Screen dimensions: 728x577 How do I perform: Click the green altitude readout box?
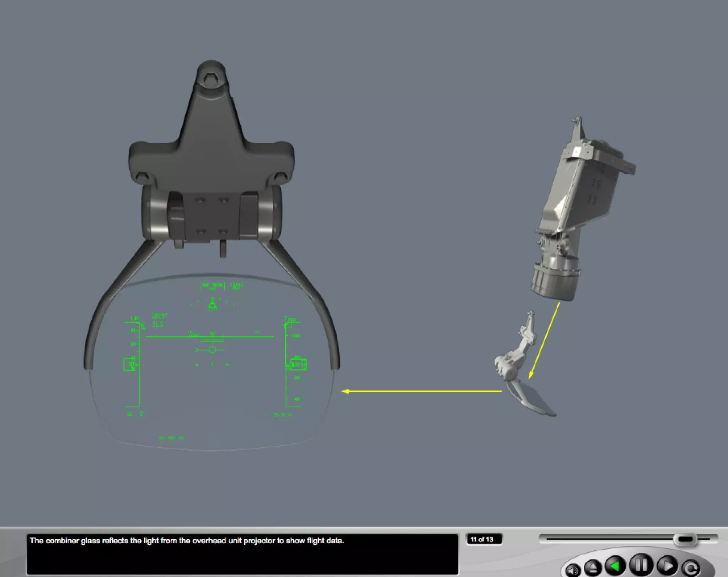pos(298,364)
